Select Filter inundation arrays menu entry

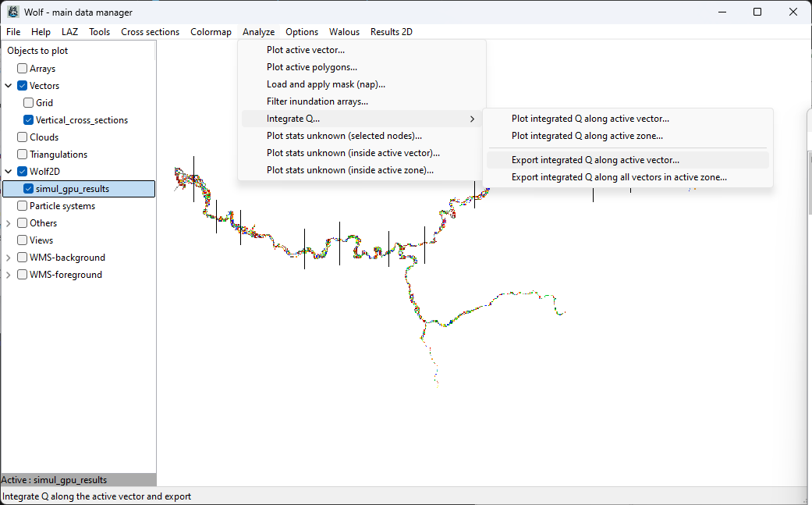pyautogui.click(x=317, y=101)
